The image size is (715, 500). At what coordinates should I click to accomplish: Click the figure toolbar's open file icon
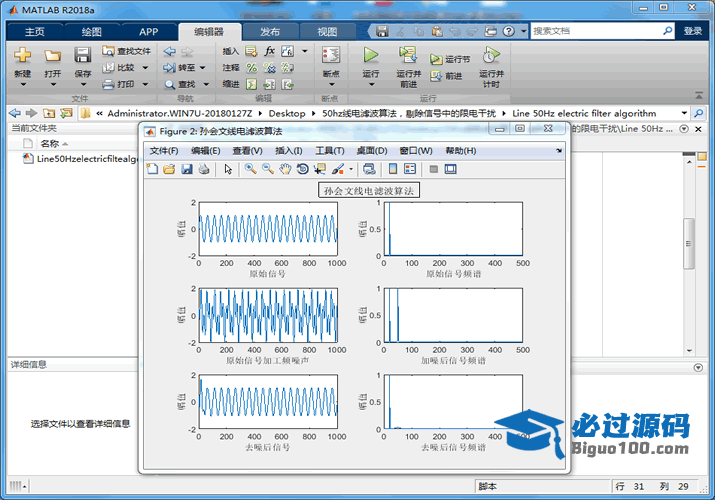pyautogui.click(x=169, y=169)
